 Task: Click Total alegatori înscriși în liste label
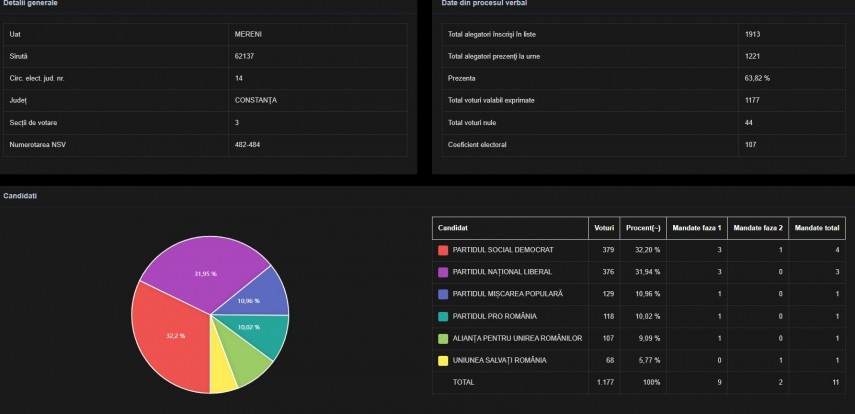coord(492,34)
